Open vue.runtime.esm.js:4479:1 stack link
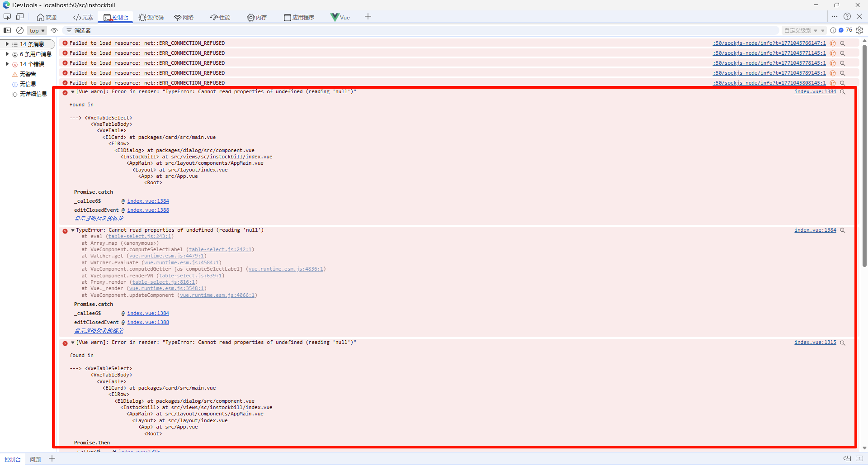The image size is (868, 467). coord(166,256)
